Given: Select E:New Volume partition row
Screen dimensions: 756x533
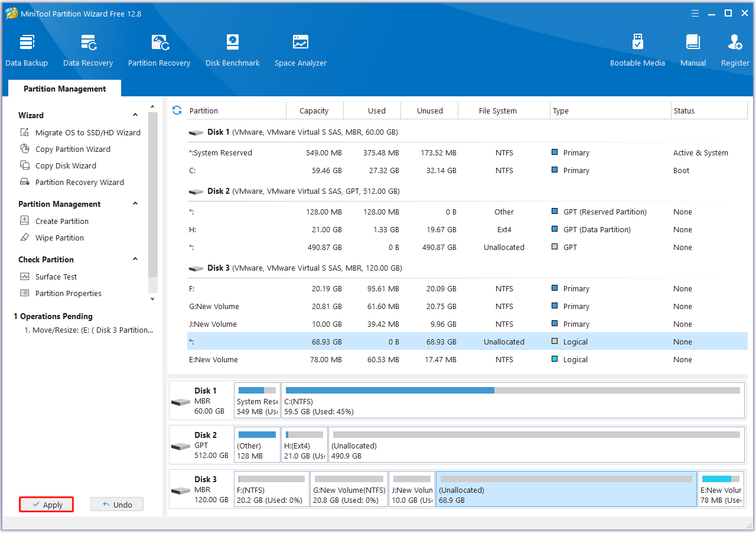Looking at the screenshot, I should click(x=467, y=360).
